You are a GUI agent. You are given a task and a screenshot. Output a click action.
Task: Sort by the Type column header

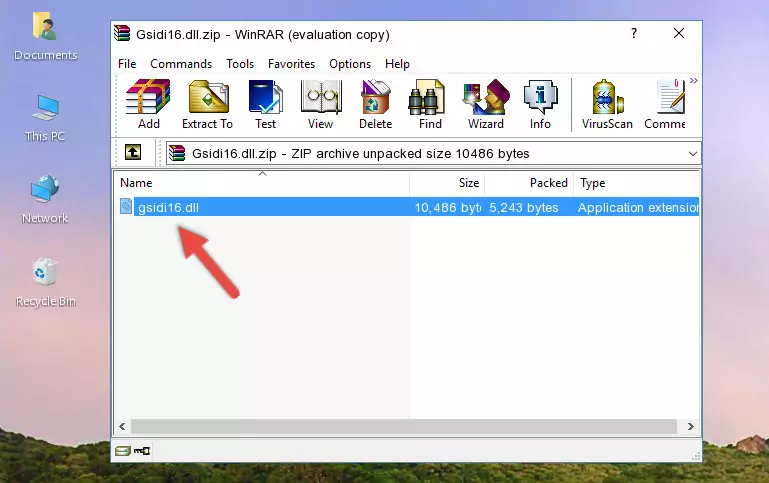pos(637,183)
